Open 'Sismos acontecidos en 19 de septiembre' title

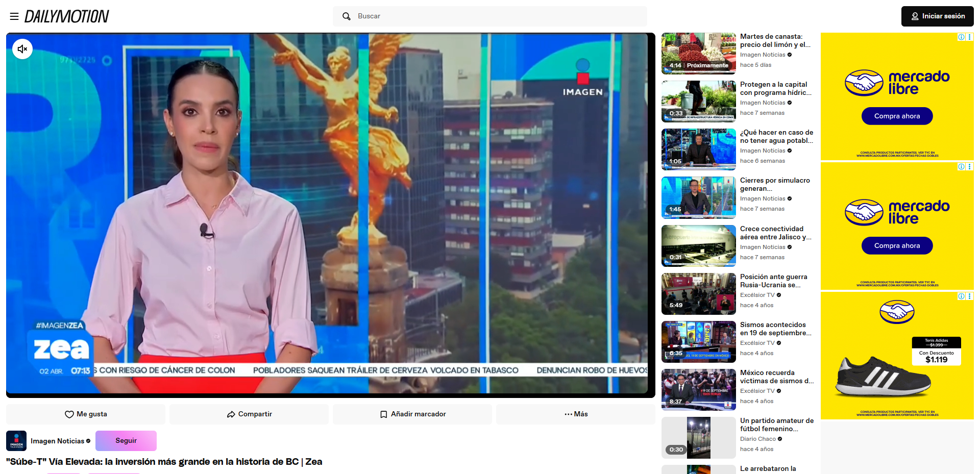(776, 329)
